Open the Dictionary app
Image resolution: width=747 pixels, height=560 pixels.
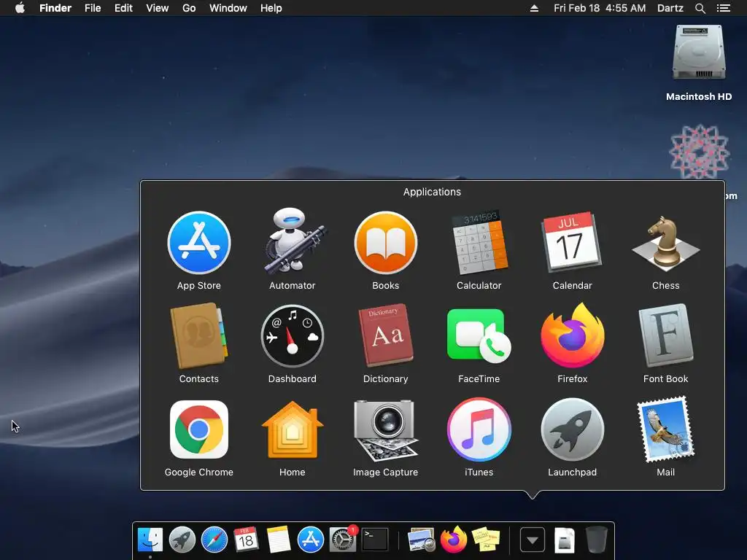click(385, 335)
